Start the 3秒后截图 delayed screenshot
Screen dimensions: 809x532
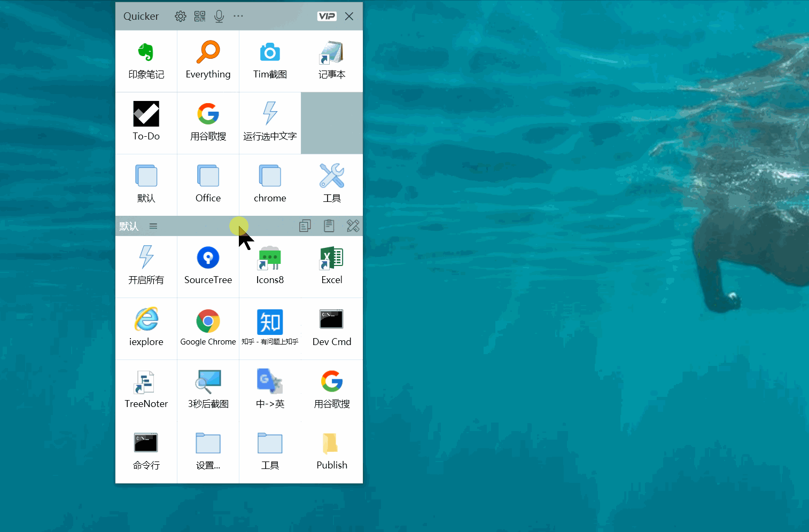[x=208, y=390]
